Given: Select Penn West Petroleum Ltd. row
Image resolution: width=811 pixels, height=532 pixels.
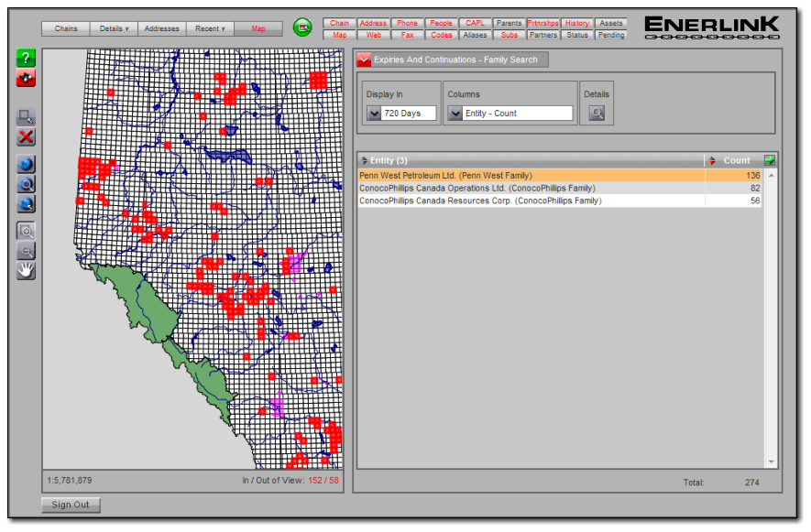Looking at the screenshot, I should click(x=560, y=176).
